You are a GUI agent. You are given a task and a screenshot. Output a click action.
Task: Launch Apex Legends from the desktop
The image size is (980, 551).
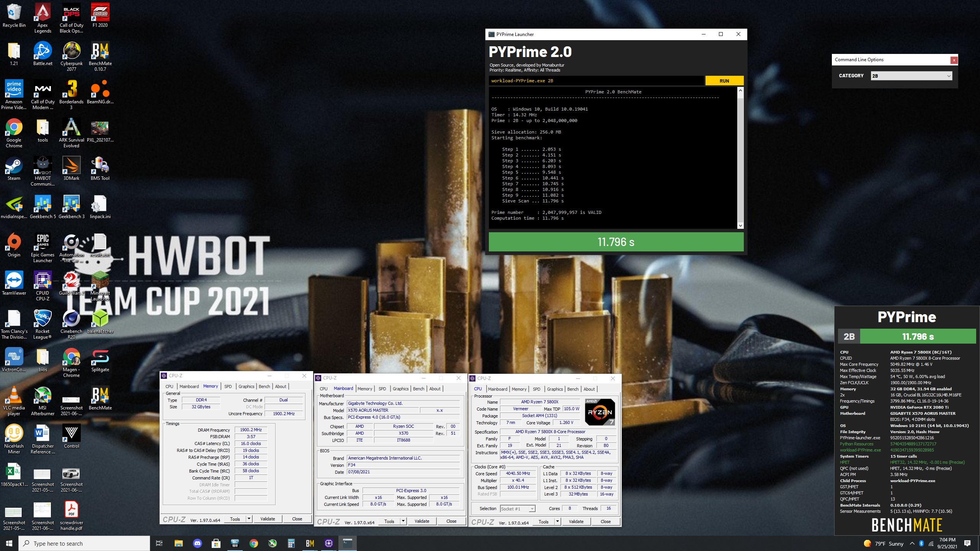pyautogui.click(x=42, y=18)
